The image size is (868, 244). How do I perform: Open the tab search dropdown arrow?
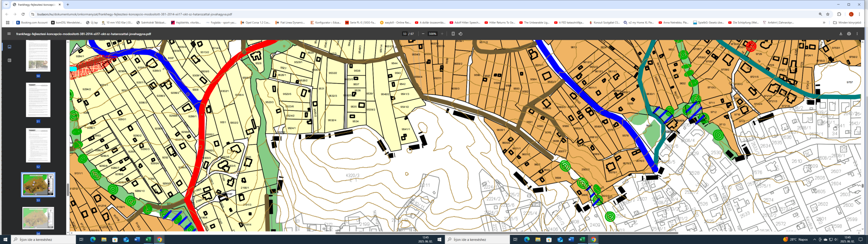pyautogui.click(x=6, y=5)
